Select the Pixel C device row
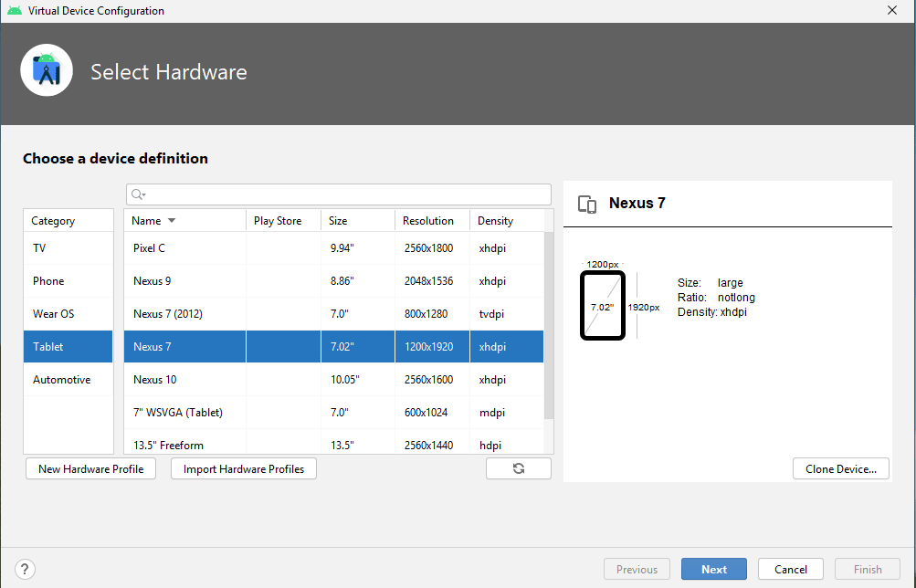 (x=333, y=248)
